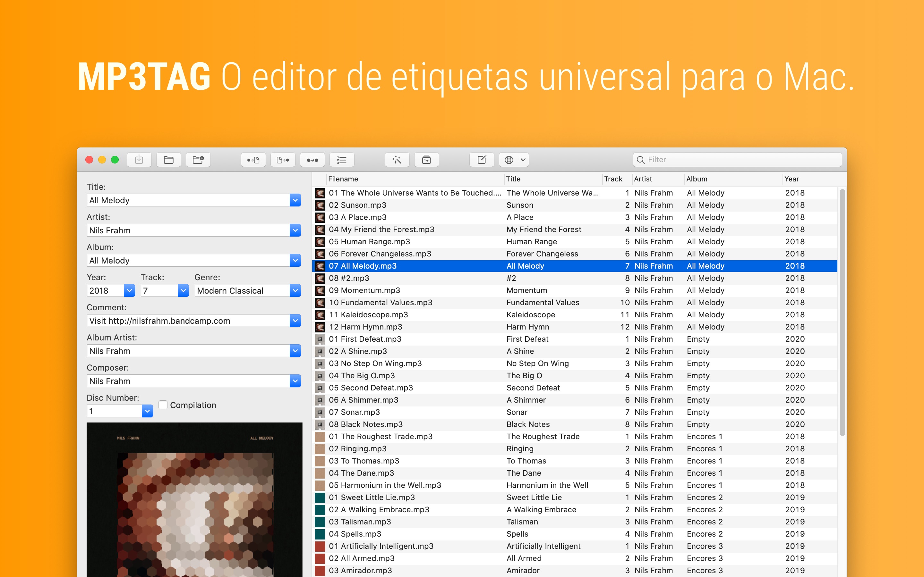Expand the Year dropdown
924x577 pixels.
click(130, 290)
